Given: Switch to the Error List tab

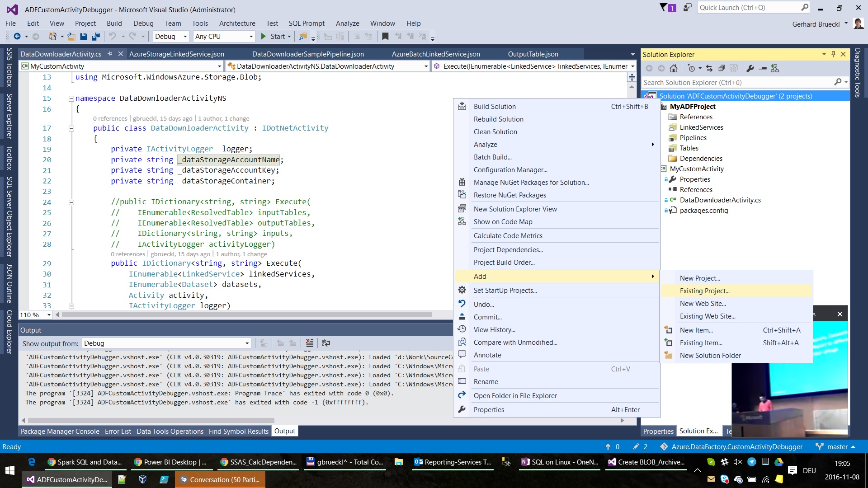Looking at the screenshot, I should tap(118, 431).
